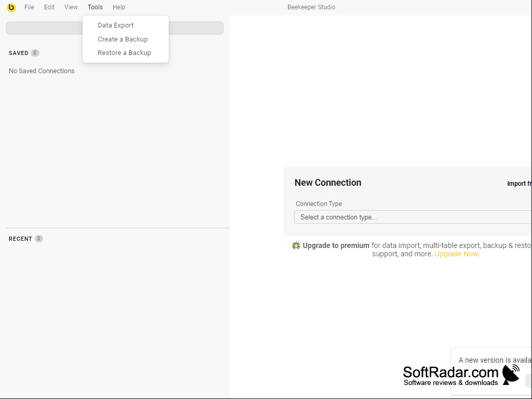
Task: Click the Upgrade to premium sparkle icon
Action: 296,245
